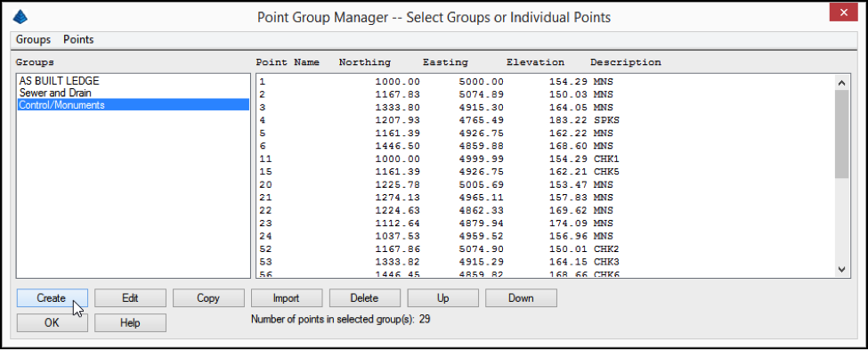Image resolution: width=868 pixels, height=350 pixels.
Task: Click the Create button
Action: pyautogui.click(x=52, y=298)
